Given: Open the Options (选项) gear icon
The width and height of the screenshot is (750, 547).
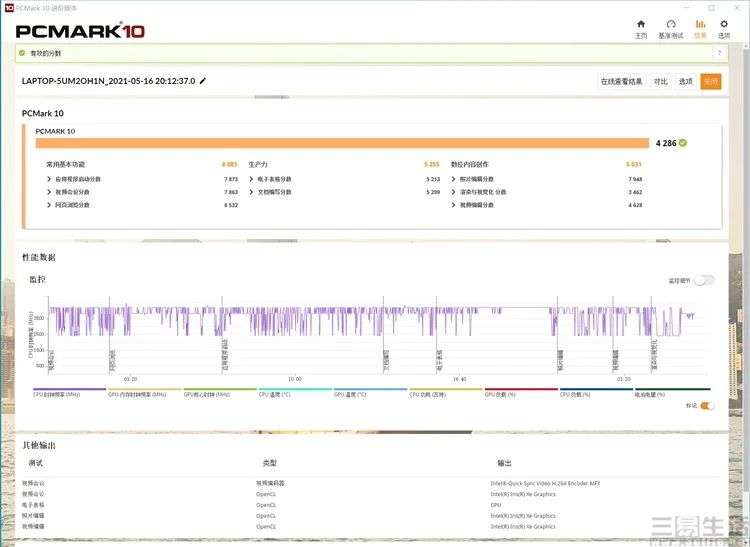Looking at the screenshot, I should [724, 24].
